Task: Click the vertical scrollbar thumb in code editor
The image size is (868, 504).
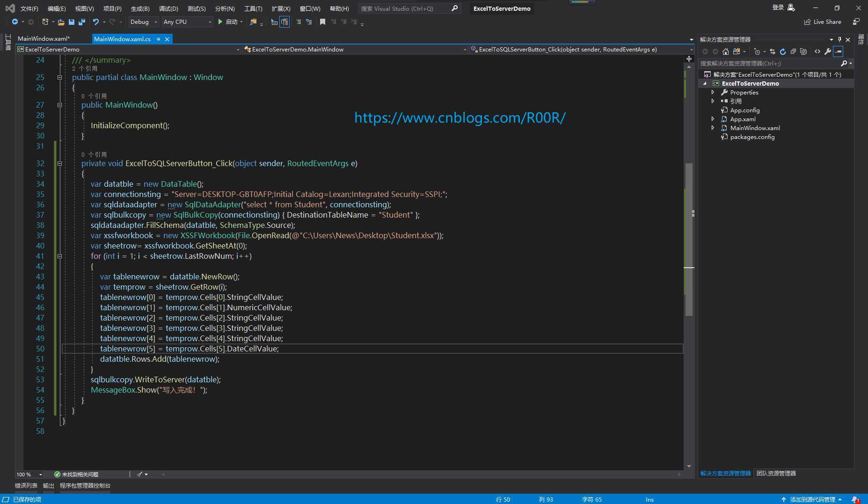Action: 689,239
